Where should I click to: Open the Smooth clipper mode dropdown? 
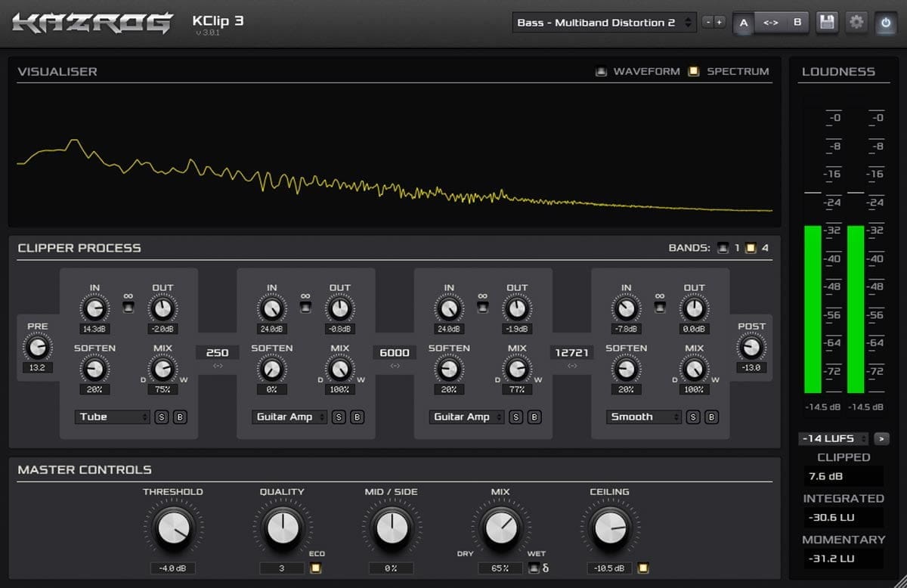click(644, 417)
